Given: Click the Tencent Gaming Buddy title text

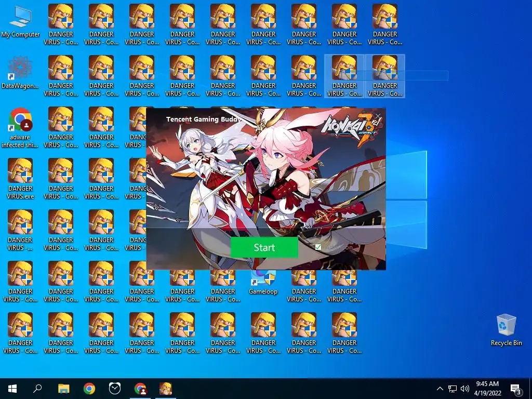Looking at the screenshot, I should 204,119.
